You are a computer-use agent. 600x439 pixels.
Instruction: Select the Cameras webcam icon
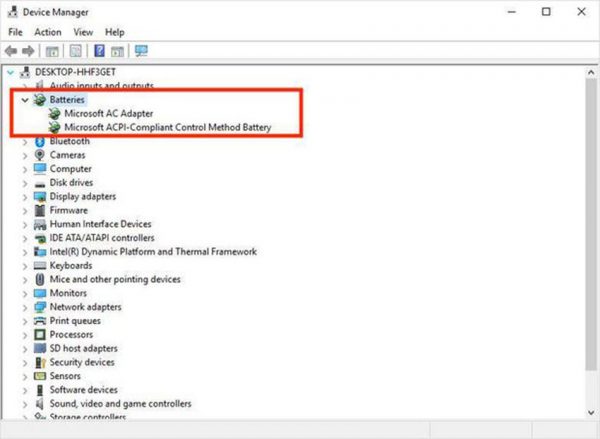click(40, 155)
